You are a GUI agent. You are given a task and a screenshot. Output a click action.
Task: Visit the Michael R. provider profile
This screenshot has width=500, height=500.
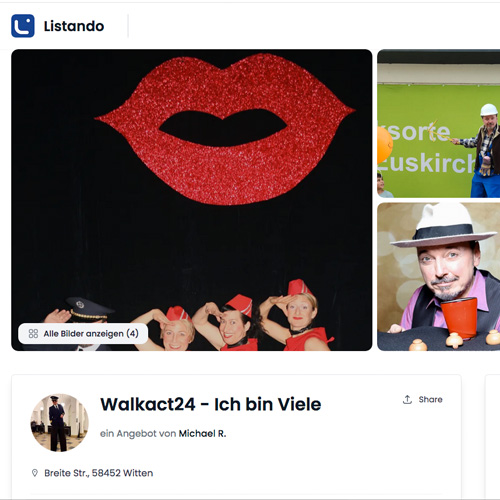[202, 433]
